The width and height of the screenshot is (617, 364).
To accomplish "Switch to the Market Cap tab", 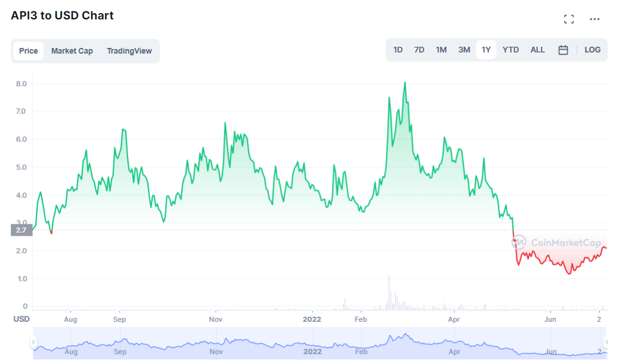I will click(72, 51).
